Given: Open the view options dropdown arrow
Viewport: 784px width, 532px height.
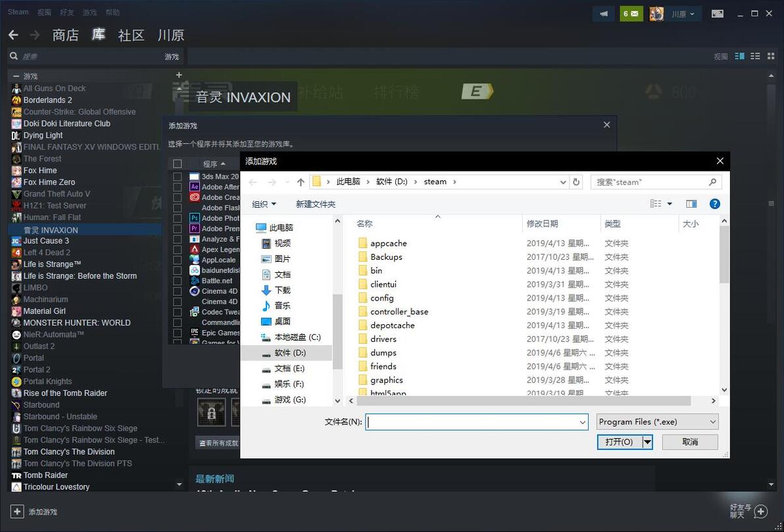Looking at the screenshot, I should pos(670,203).
